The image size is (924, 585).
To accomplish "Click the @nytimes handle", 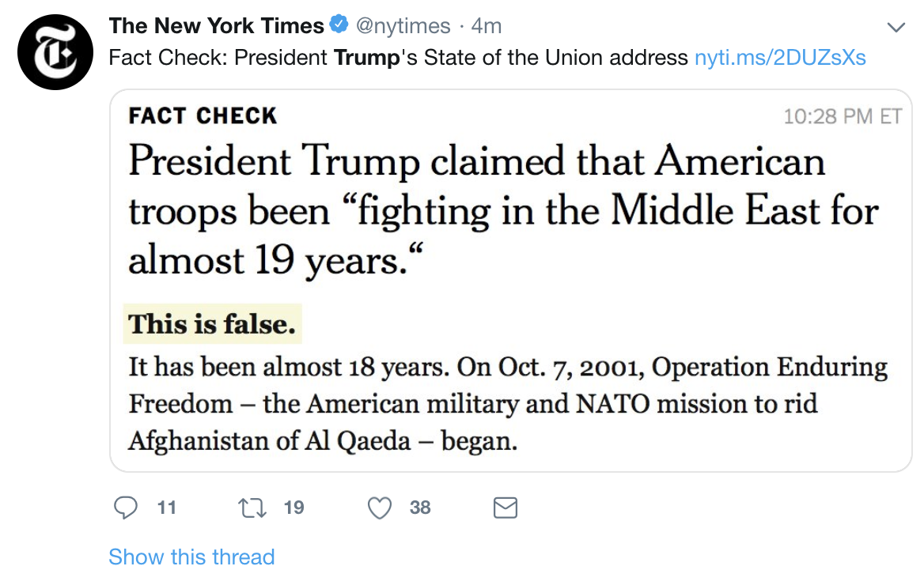I will (x=403, y=26).
